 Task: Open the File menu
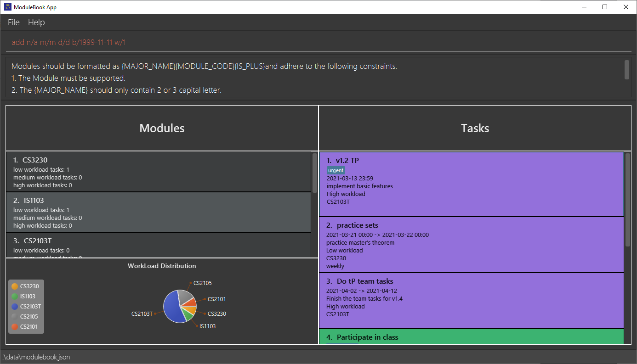[x=13, y=22]
